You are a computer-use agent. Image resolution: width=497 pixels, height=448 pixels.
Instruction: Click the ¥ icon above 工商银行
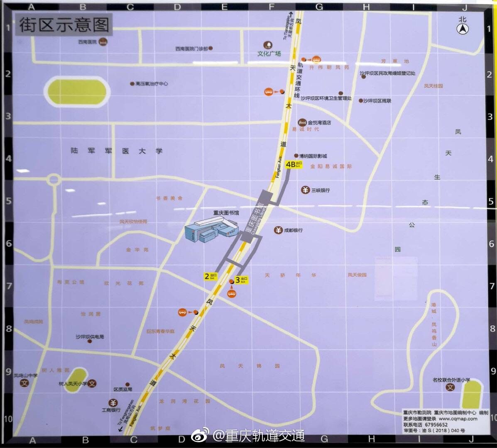point(113,403)
